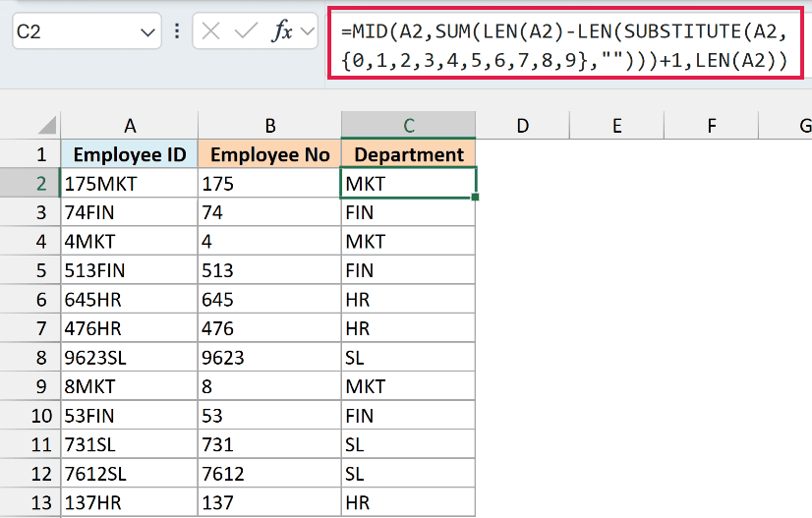Select Department cell SL in row 11
Viewport: 812px width, 518px height.
tap(409, 444)
